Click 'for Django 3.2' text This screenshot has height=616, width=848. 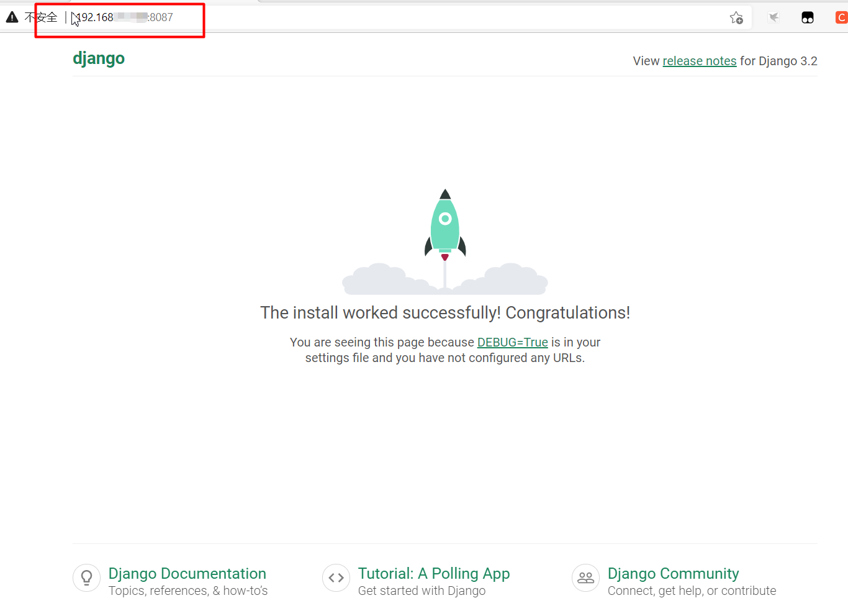[778, 61]
